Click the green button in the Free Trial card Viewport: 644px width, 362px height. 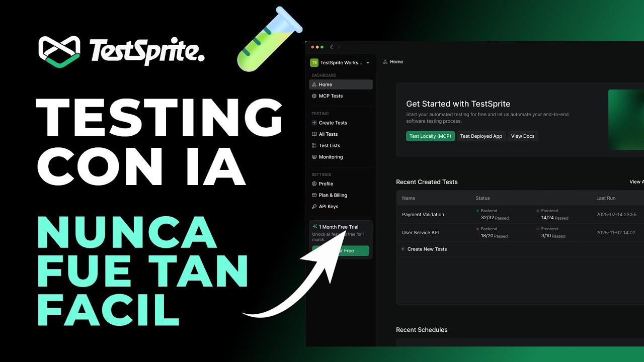[x=341, y=250]
